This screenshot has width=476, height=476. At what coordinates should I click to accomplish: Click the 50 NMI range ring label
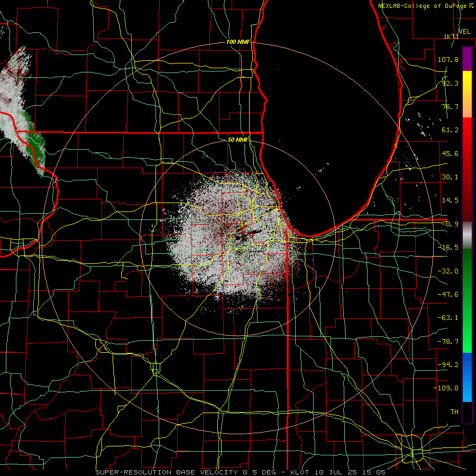(x=237, y=140)
